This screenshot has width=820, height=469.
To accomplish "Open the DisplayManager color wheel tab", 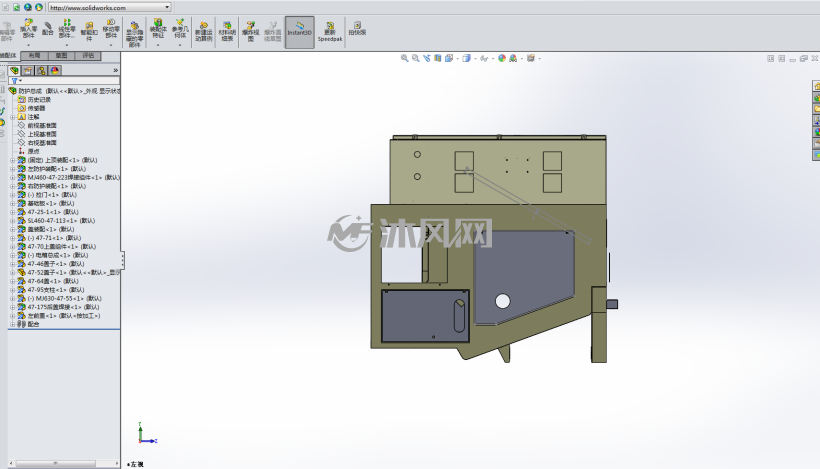I will pos(55,70).
